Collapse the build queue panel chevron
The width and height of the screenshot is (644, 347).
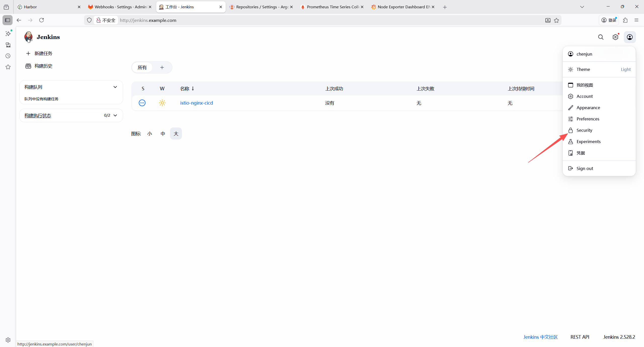coord(115,87)
